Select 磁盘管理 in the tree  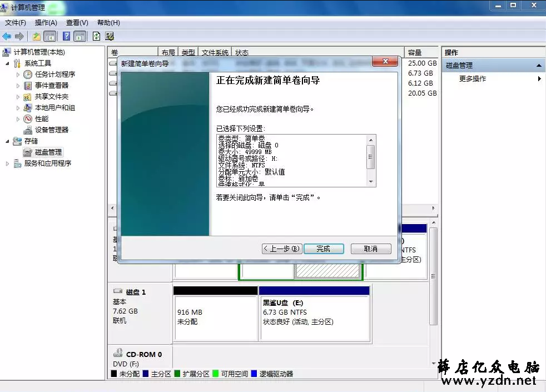48,152
